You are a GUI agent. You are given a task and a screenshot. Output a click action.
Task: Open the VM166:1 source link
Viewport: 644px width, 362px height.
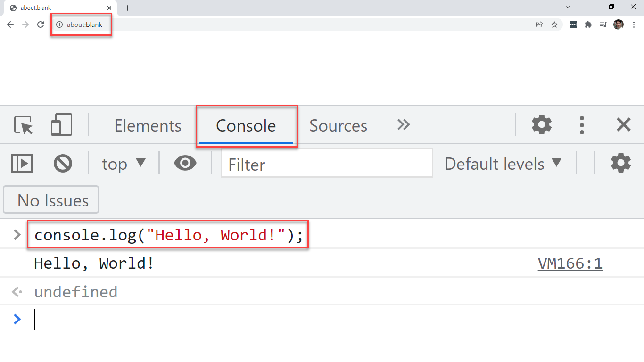[570, 263]
